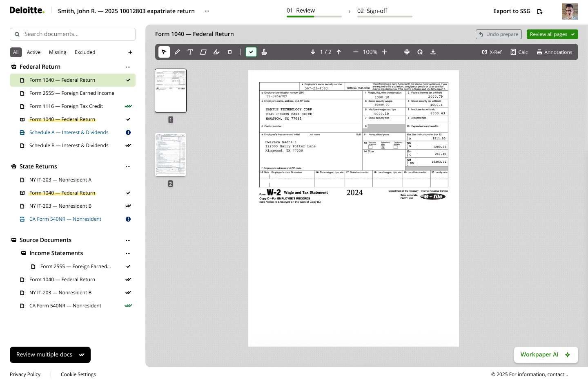Rotate the page view
This screenshot has height=381, width=588.
pyautogui.click(x=420, y=52)
